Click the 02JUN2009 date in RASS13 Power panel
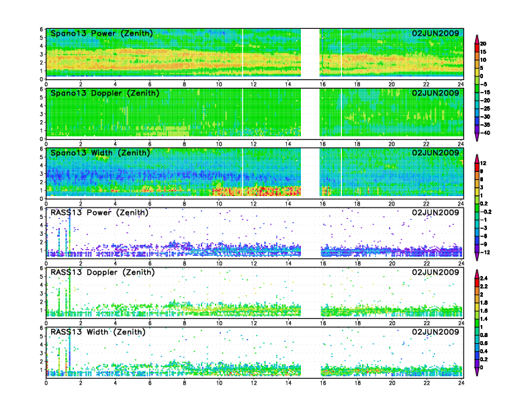Image resolution: width=532 pixels, height=411 pixels. (435, 212)
